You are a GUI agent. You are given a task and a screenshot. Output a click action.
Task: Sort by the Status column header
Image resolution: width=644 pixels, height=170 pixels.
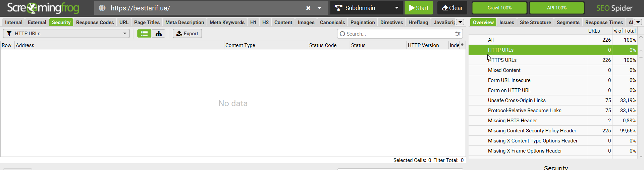378,45
